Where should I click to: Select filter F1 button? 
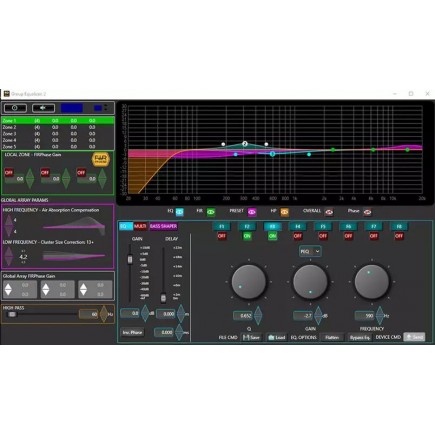(222, 227)
